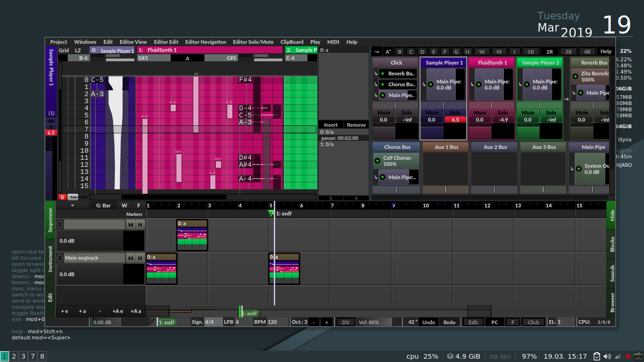This screenshot has width=644, height=362.
Task: Click the octave minus button
Action: [x=314, y=322]
